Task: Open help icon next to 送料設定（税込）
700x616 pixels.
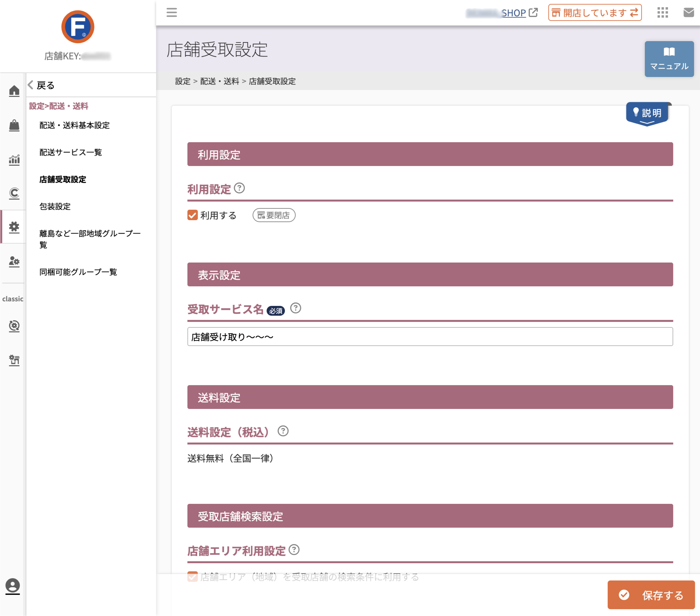Action: coord(283,431)
